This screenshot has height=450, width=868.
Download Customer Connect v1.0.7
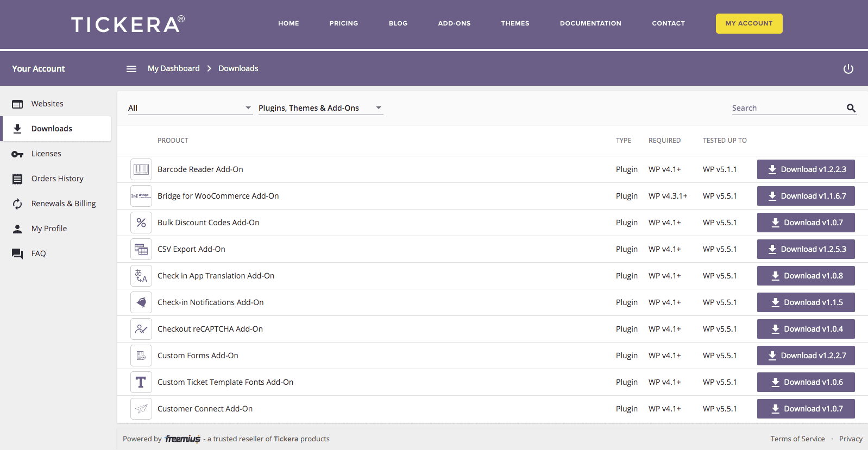[x=806, y=409]
